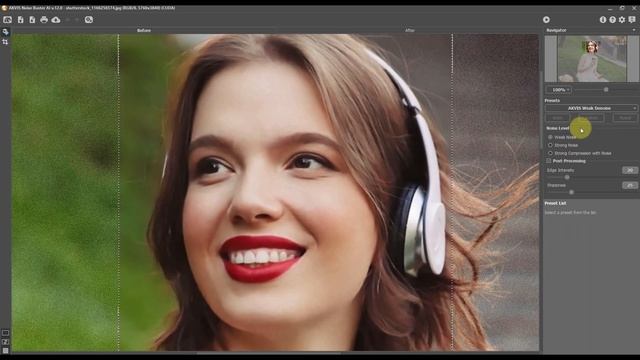Click the split before/after view mode icon
This screenshot has width=640, height=360.
5,342
